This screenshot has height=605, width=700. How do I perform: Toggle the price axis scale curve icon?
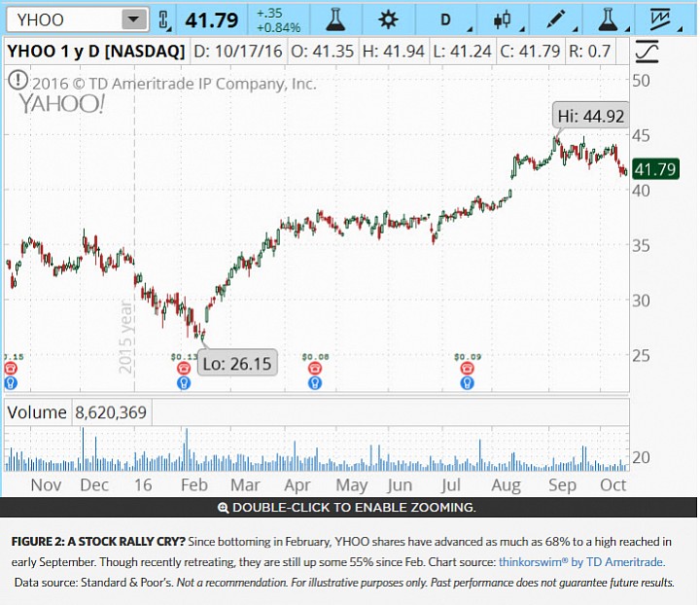click(647, 52)
